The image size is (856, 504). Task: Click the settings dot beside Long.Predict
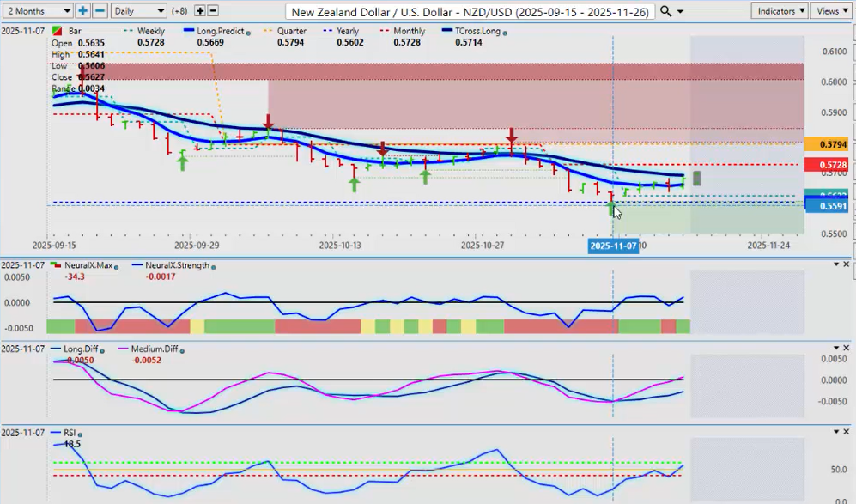click(x=248, y=32)
